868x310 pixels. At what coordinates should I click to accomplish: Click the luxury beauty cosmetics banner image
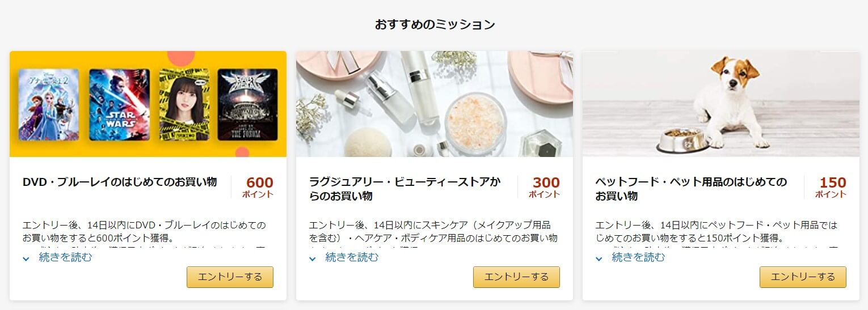coord(435,104)
